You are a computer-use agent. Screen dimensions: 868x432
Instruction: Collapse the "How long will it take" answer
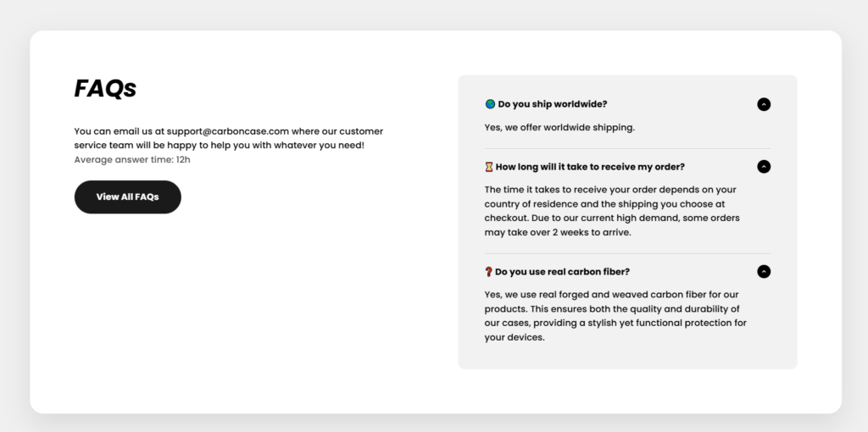(764, 167)
